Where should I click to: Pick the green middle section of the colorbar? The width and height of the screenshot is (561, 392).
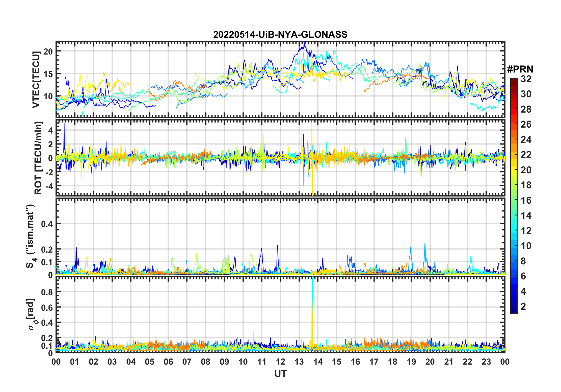click(x=514, y=200)
